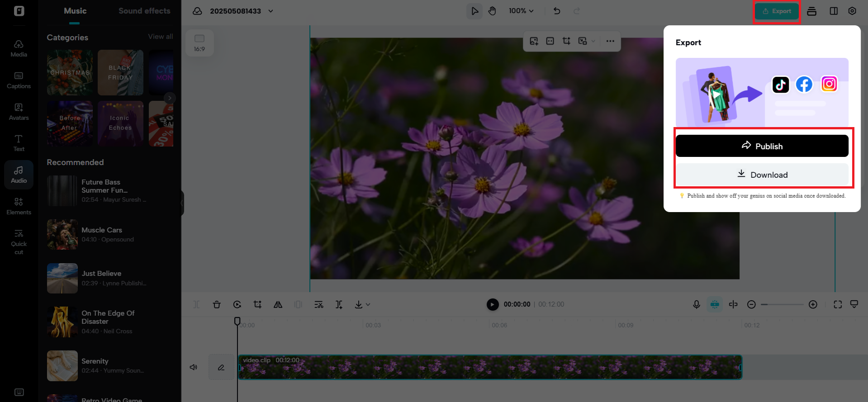The width and height of the screenshot is (868, 402).
Task: Expand the project name 202505081433 dropdown
Action: tap(271, 11)
